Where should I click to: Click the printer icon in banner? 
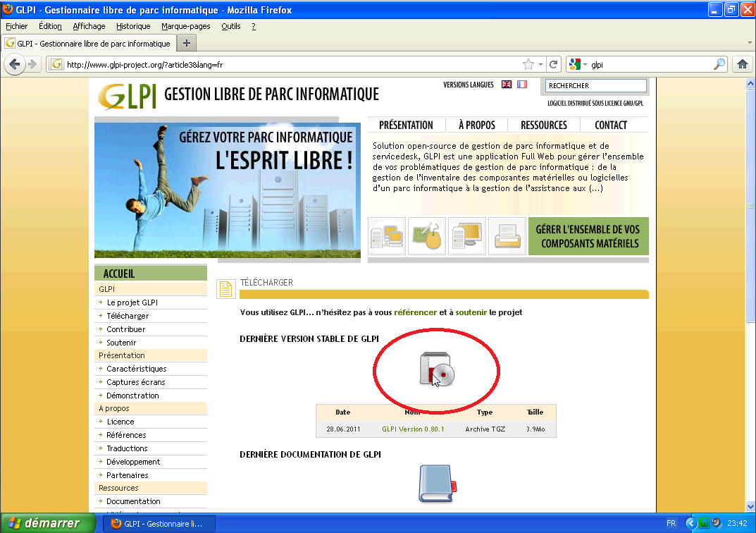pos(507,236)
